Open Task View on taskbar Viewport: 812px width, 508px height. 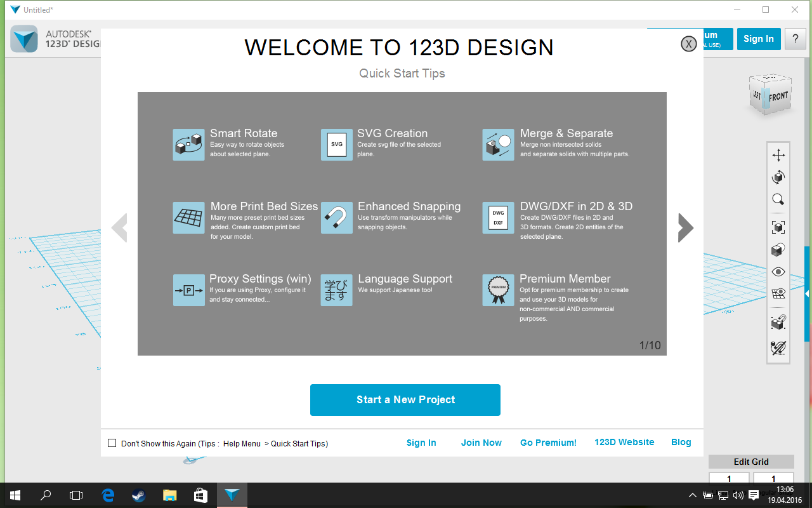coord(76,495)
